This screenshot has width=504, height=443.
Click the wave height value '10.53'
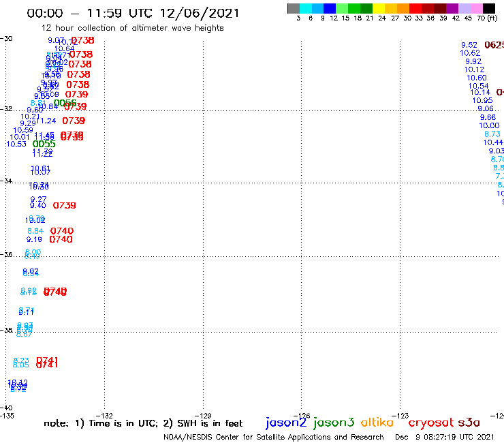point(16,144)
